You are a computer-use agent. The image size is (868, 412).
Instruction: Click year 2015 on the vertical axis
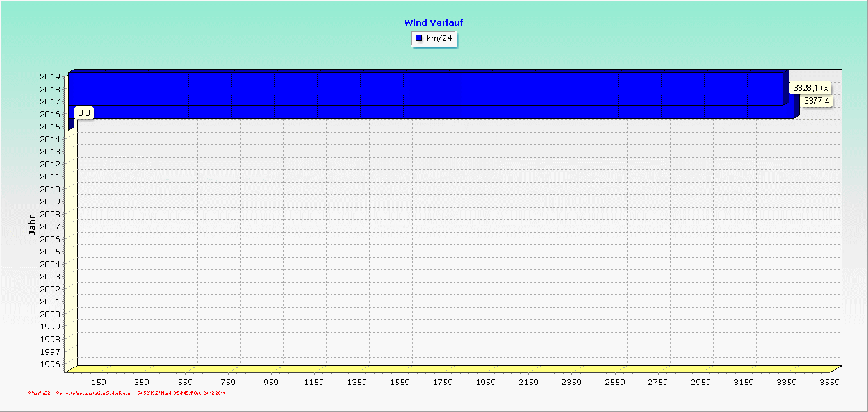[50, 127]
